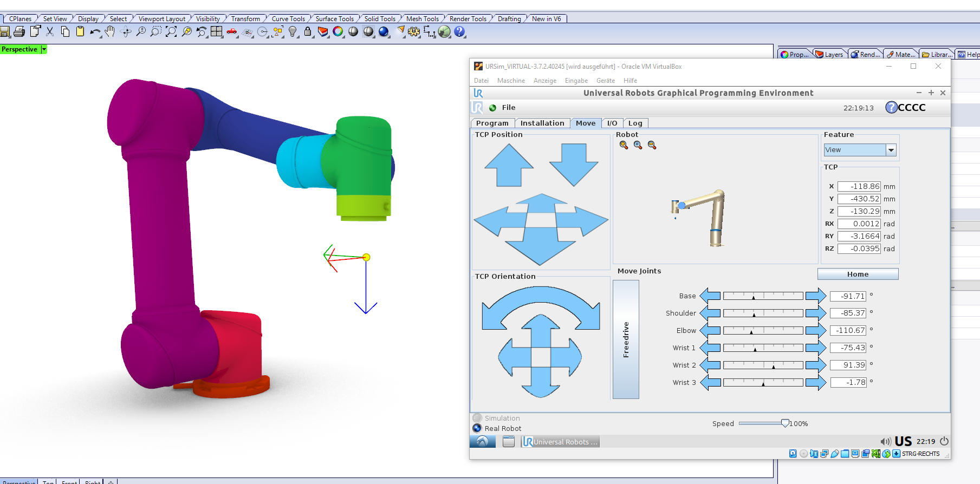Viewport: 980px width, 484px height.
Task: Click the Wrist 2 angle value field
Action: (848, 365)
